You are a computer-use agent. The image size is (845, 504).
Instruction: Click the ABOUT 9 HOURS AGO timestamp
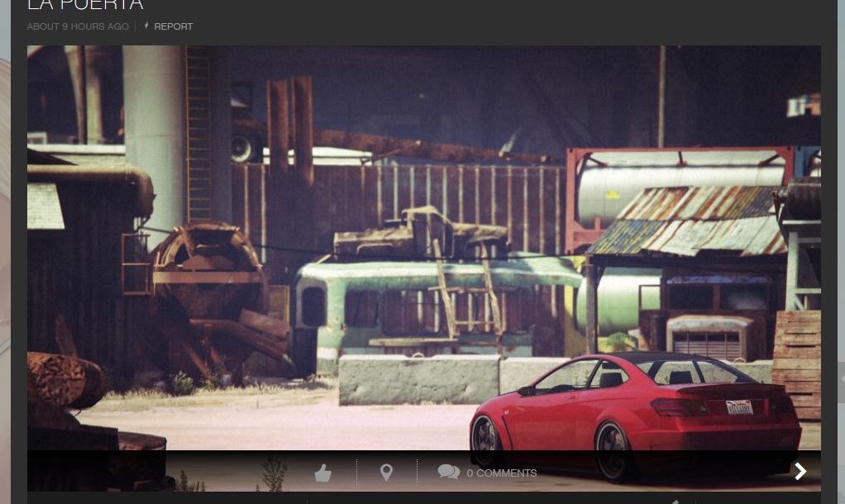point(78,26)
